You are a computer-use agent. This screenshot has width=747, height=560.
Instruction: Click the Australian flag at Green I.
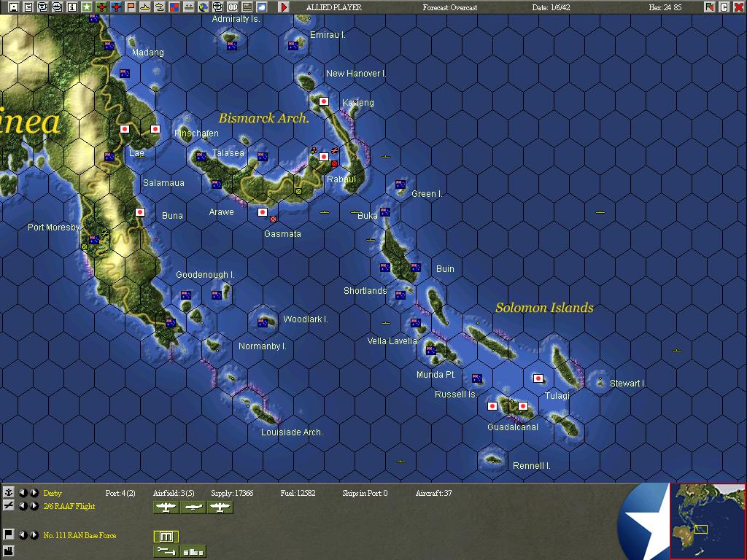click(400, 184)
